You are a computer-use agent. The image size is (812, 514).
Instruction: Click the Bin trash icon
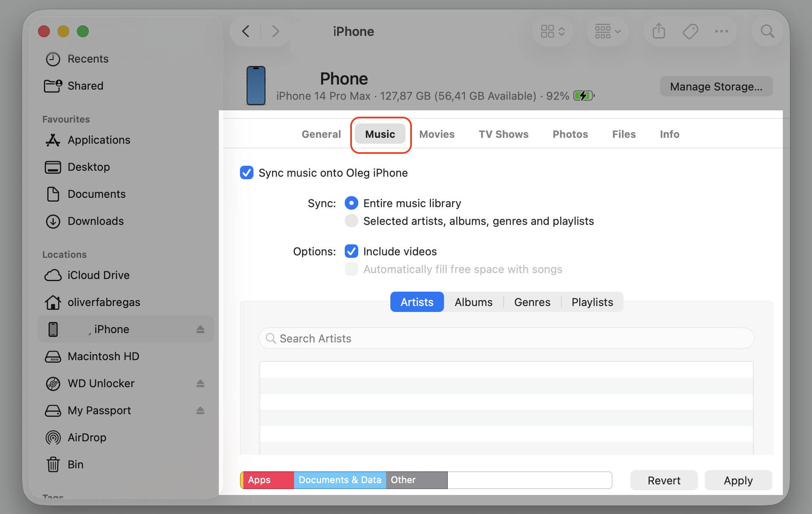click(53, 465)
